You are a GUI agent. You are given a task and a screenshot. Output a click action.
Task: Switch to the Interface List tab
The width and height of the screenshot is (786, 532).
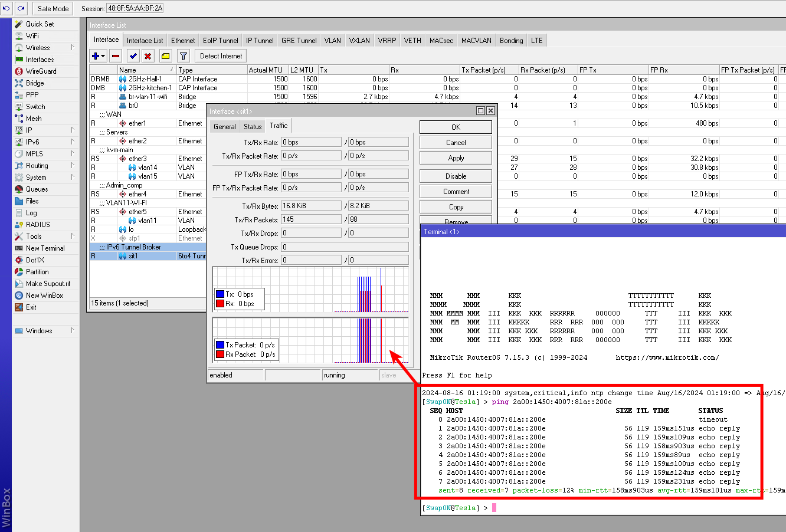click(x=145, y=41)
